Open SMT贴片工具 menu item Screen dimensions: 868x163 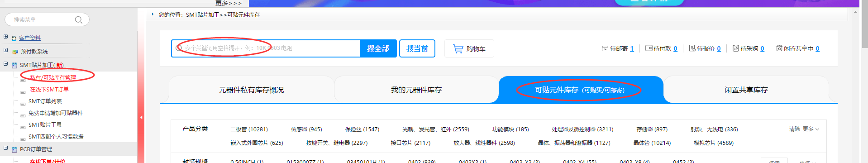pyautogui.click(x=45, y=125)
